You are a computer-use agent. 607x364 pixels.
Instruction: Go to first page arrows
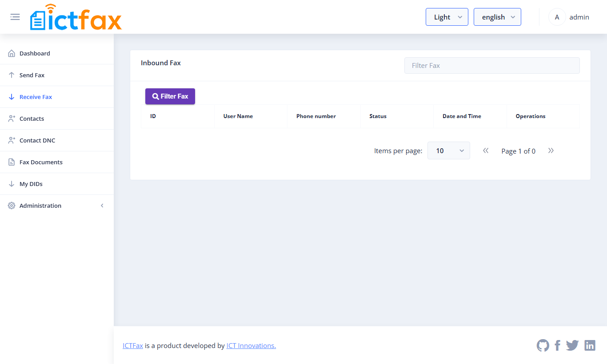(486, 150)
